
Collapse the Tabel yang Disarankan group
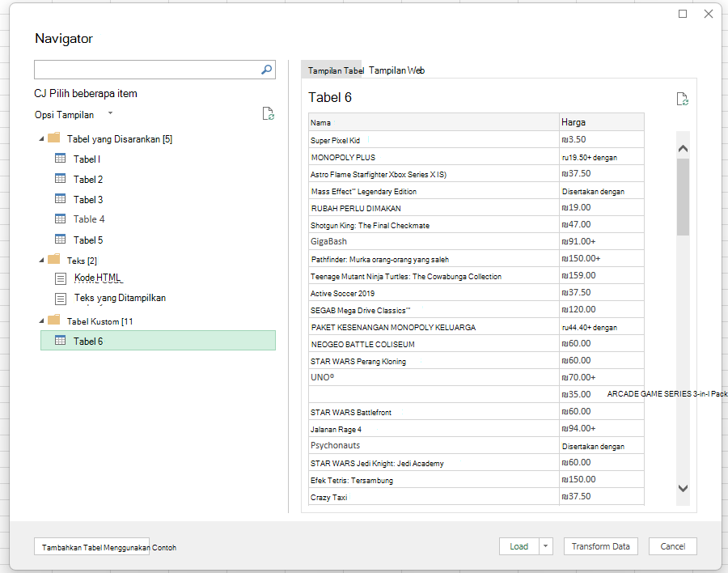pyautogui.click(x=41, y=138)
